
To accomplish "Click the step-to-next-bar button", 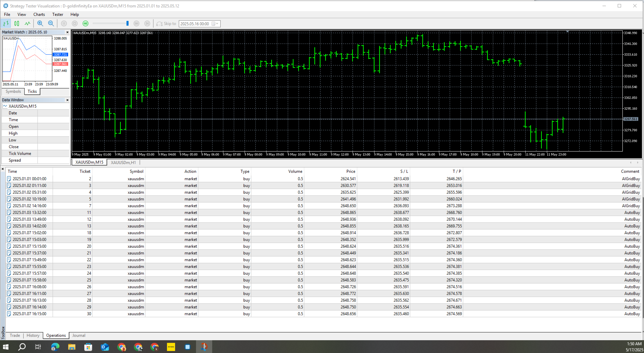I will (x=147, y=24).
